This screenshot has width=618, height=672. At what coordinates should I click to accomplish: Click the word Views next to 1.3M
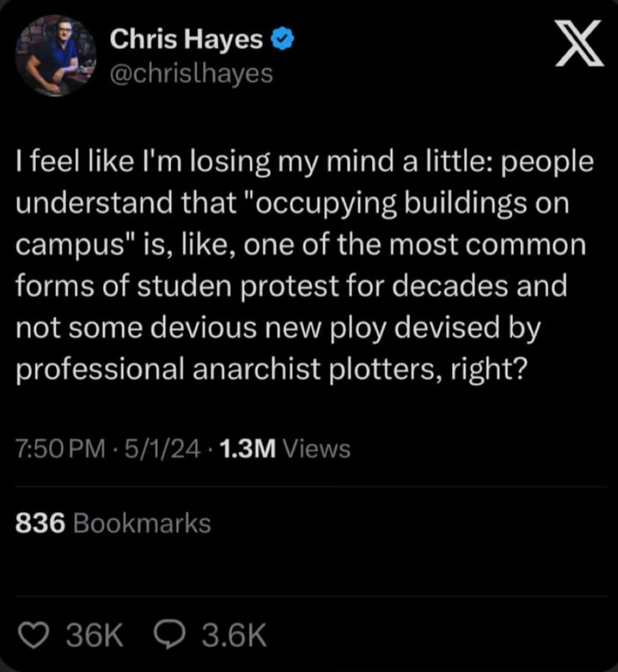pos(317,449)
